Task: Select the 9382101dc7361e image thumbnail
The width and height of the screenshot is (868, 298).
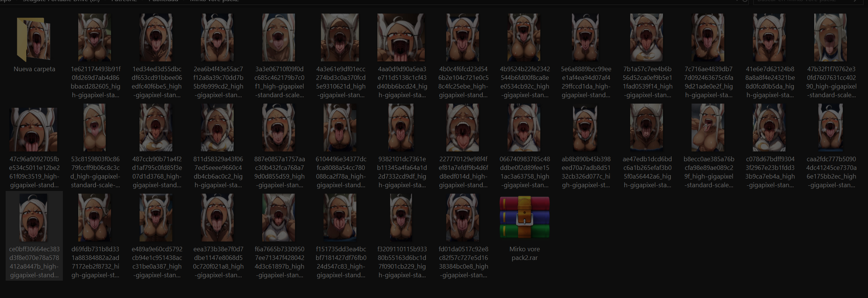Action: [401, 127]
